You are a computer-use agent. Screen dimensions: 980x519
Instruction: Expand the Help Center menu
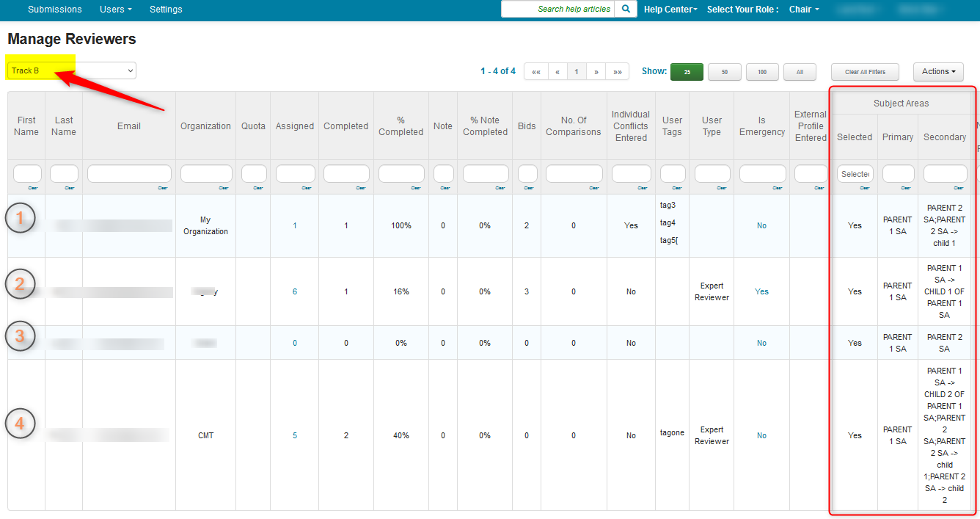[670, 10]
